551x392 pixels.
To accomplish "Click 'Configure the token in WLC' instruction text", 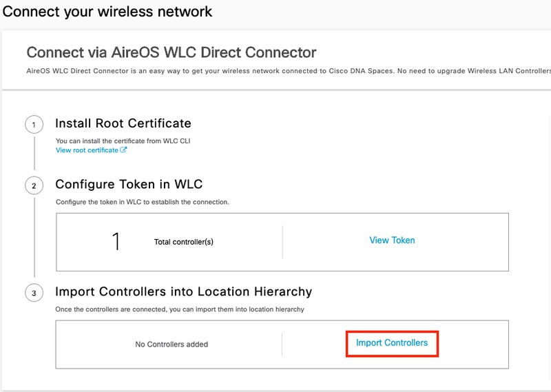I will [x=143, y=202].
